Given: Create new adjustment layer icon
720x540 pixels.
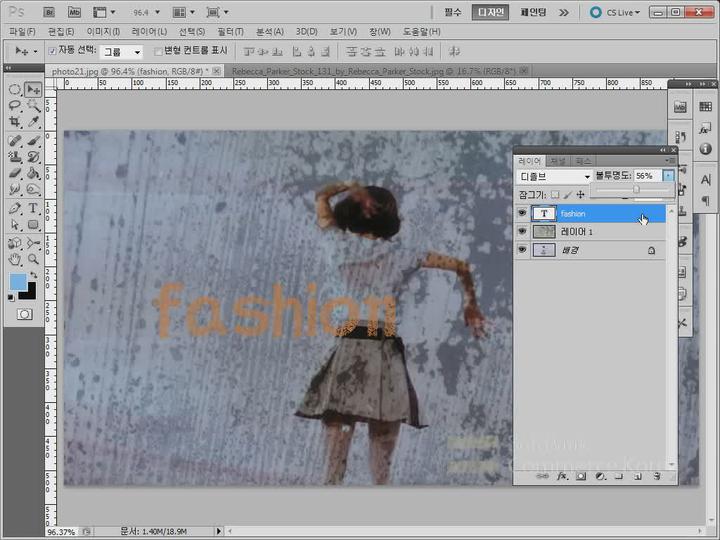Looking at the screenshot, I should pyautogui.click(x=600, y=476).
